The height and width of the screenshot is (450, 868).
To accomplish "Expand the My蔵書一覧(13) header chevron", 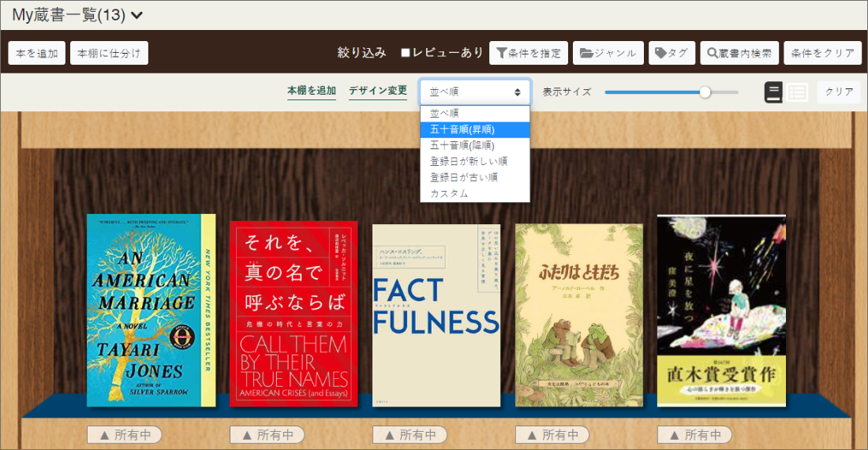I will pos(137,14).
